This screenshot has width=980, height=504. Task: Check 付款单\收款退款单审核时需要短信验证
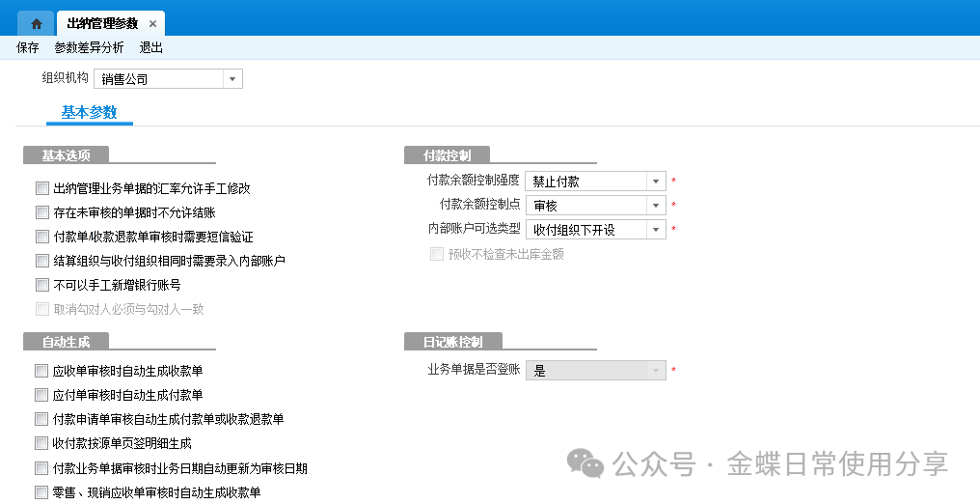click(41, 237)
